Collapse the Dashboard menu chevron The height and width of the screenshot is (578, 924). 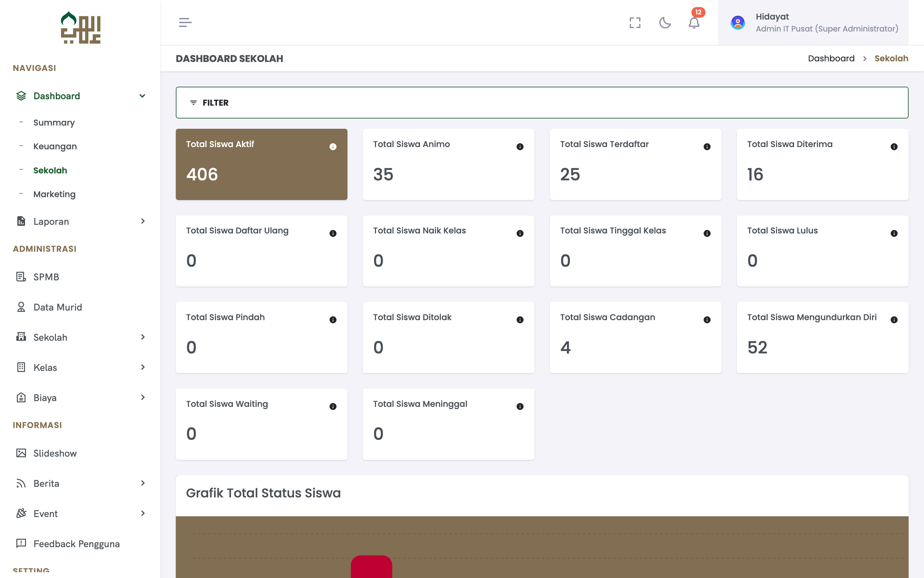click(142, 96)
